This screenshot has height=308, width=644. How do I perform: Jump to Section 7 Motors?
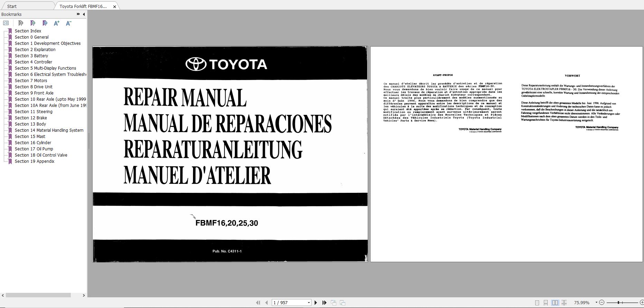click(31, 81)
